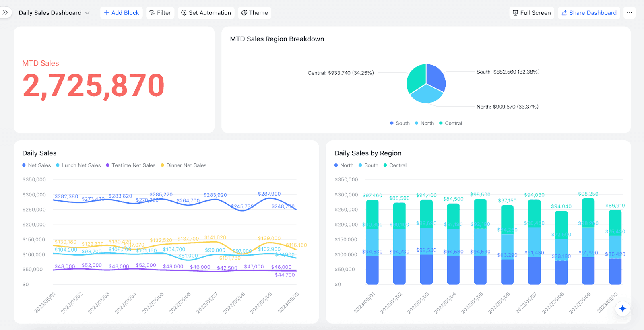644x330 pixels.
Task: Toggle Net Sales series in Daily Sales
Action: [37, 165]
